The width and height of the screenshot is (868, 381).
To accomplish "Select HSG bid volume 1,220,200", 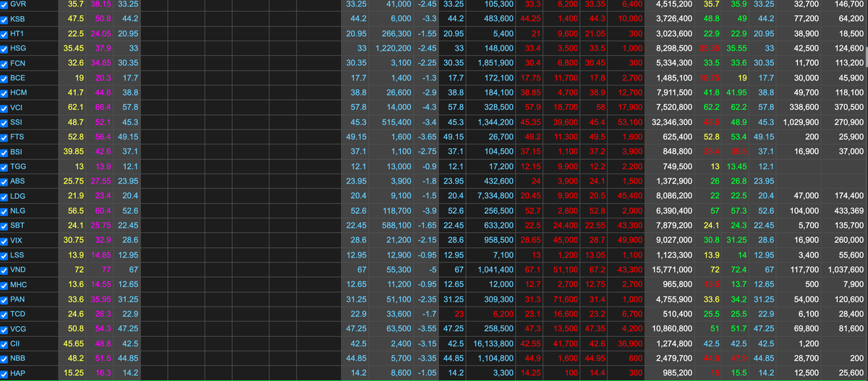I will [393, 48].
